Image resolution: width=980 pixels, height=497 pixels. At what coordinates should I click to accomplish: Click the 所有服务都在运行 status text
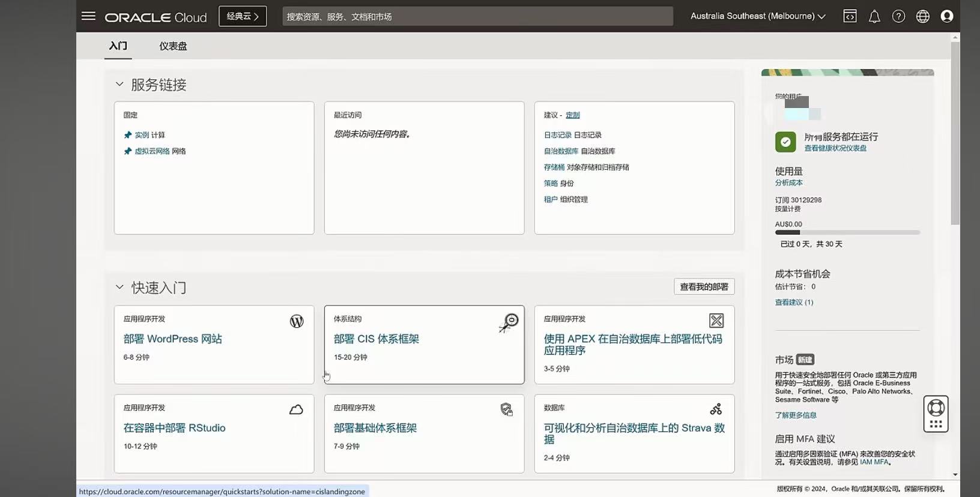(841, 137)
